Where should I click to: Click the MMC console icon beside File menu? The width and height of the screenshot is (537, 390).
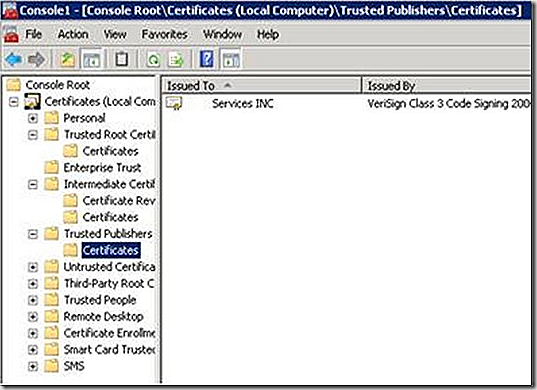(x=11, y=35)
